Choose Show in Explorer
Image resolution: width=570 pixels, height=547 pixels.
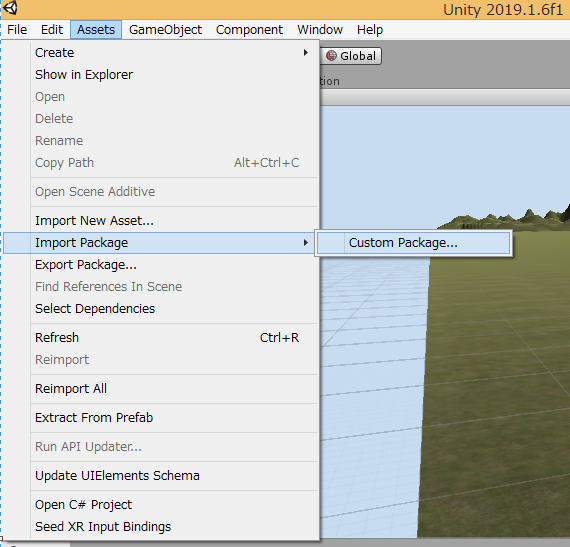pyautogui.click(x=160, y=75)
